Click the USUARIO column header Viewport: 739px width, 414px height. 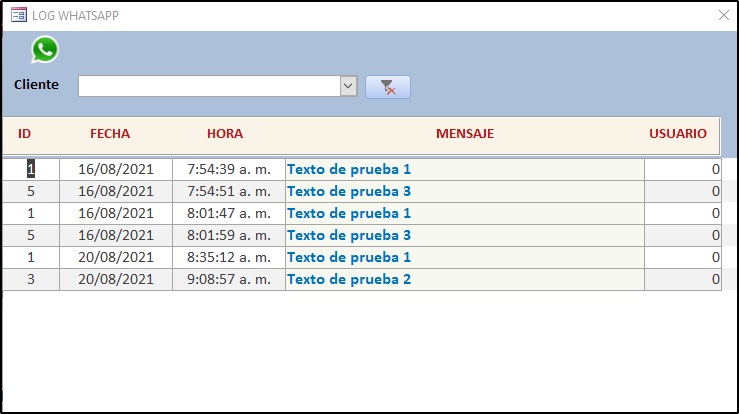678,133
